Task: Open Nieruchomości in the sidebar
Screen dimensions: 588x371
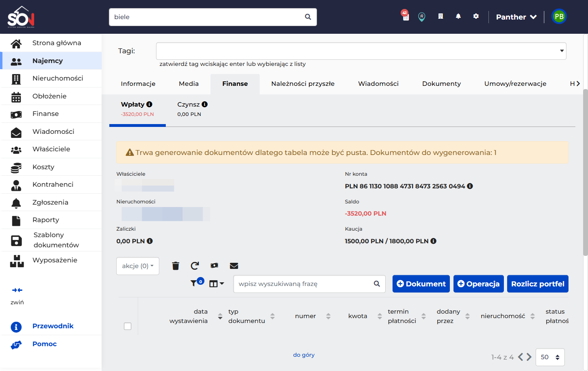Action: [51, 79]
